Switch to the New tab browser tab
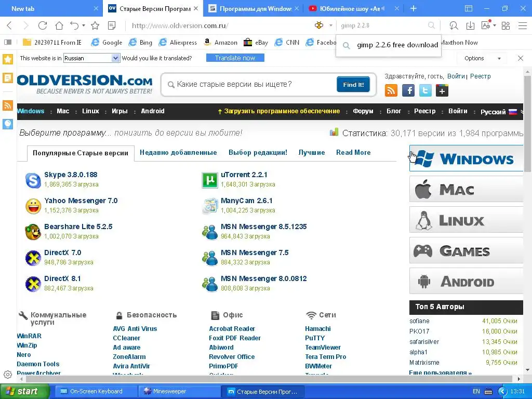The width and height of the screenshot is (532, 399). [51, 8]
